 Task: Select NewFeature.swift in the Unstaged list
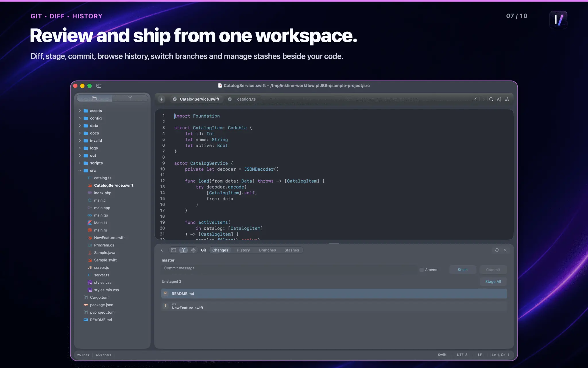[x=334, y=306]
